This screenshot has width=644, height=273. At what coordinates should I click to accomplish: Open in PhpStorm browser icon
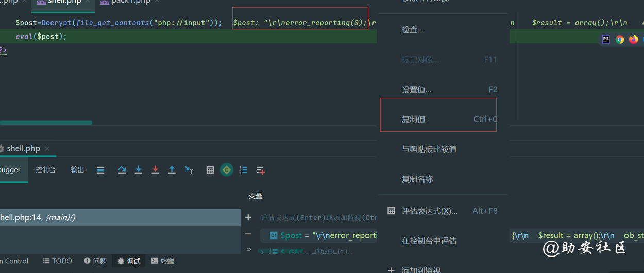point(606,39)
